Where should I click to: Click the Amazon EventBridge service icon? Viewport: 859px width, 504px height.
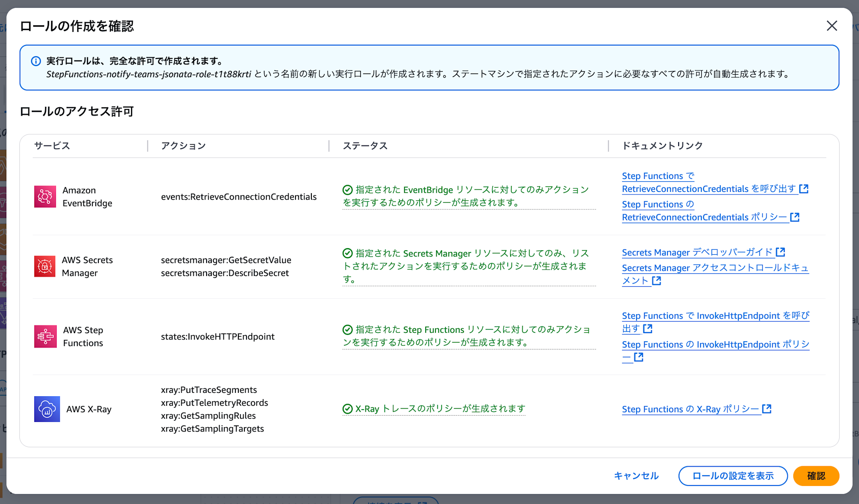click(x=45, y=197)
